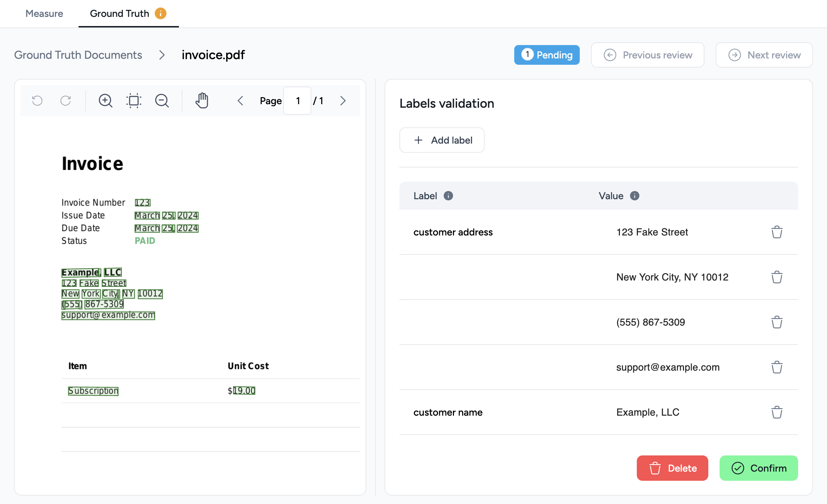
Task: Select the Ground Truth tab
Action: coord(119,13)
